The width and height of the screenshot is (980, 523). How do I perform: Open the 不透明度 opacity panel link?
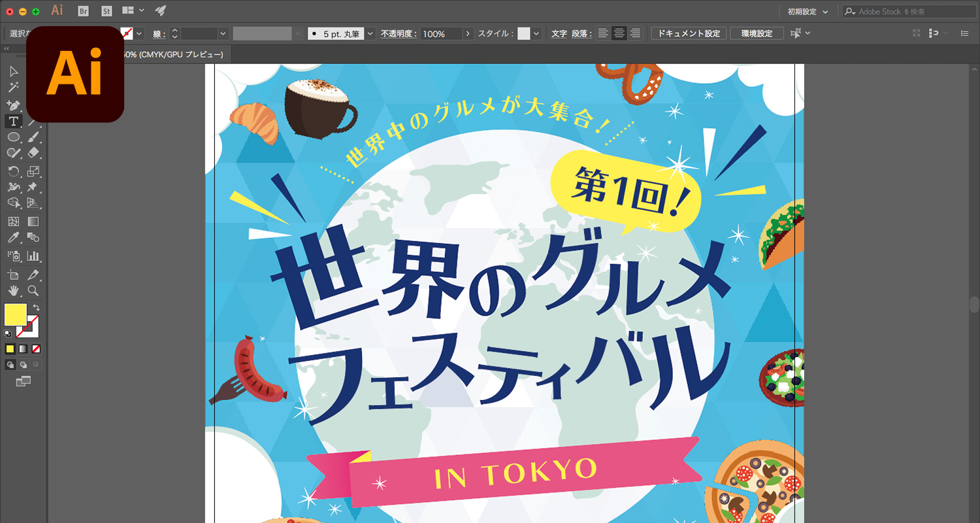coord(399,33)
